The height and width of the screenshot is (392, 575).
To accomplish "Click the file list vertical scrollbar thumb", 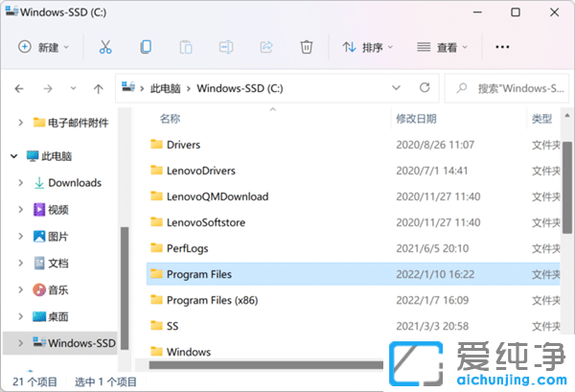I will point(567,188).
